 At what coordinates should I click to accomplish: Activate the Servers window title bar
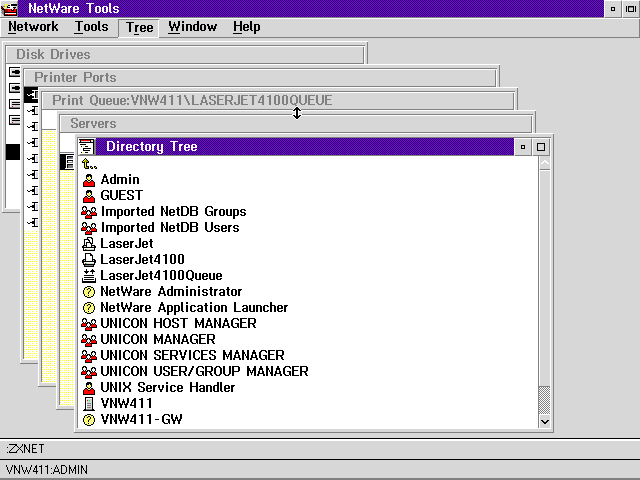[296, 123]
